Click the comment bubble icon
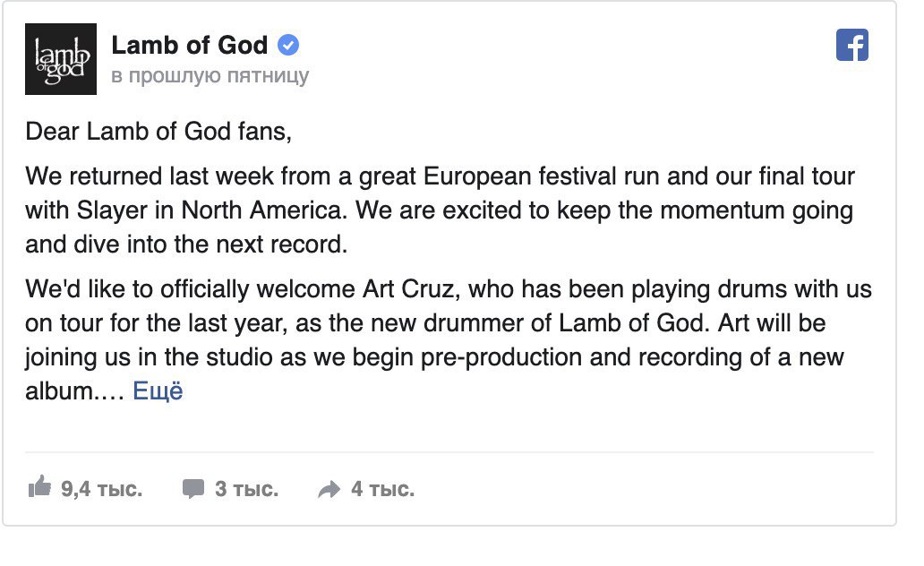This screenshot has height=566, width=924. click(192, 489)
